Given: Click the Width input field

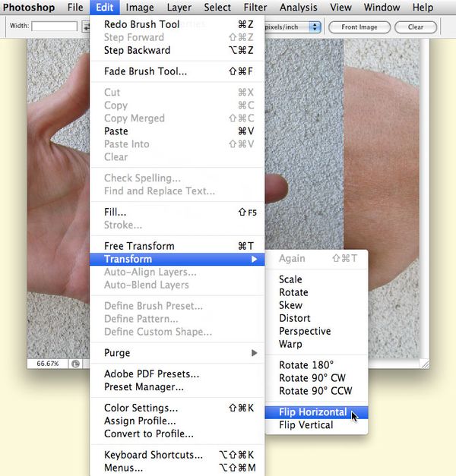Looking at the screenshot, I should [x=55, y=26].
